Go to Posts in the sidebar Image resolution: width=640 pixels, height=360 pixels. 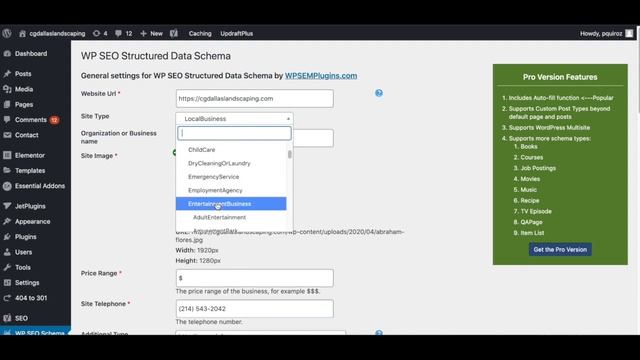23,74
